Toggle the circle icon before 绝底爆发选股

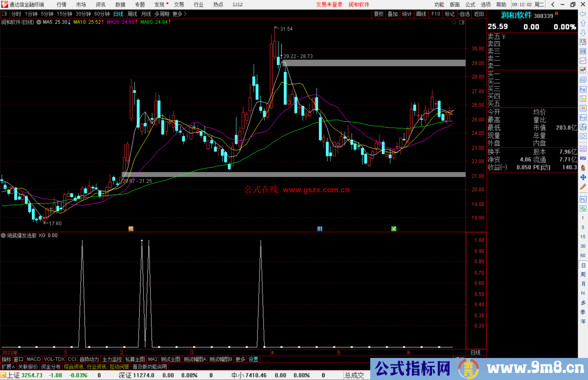[x=4, y=235]
